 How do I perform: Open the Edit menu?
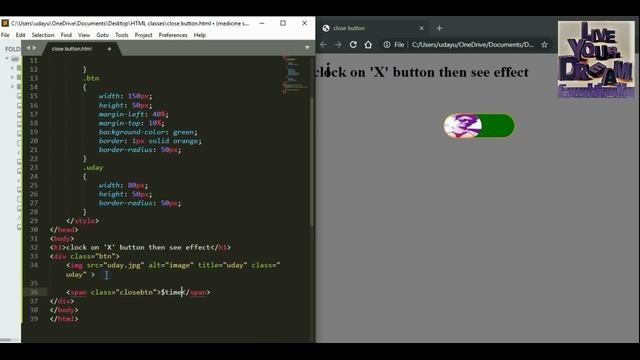coord(20,35)
